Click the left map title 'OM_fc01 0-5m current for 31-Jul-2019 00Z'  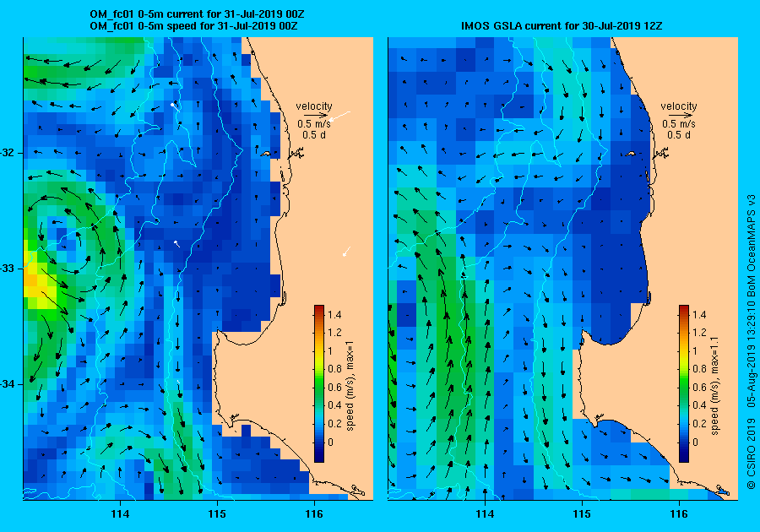[197, 14]
